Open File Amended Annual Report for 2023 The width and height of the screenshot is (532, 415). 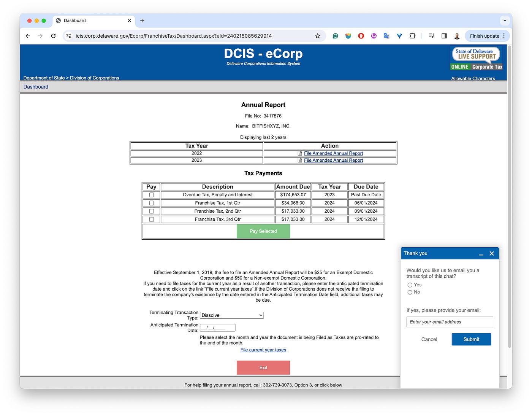pyautogui.click(x=333, y=160)
